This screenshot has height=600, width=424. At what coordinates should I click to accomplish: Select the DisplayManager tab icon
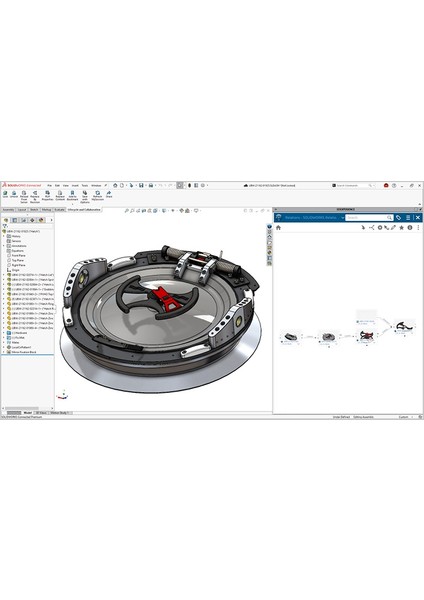[41, 220]
